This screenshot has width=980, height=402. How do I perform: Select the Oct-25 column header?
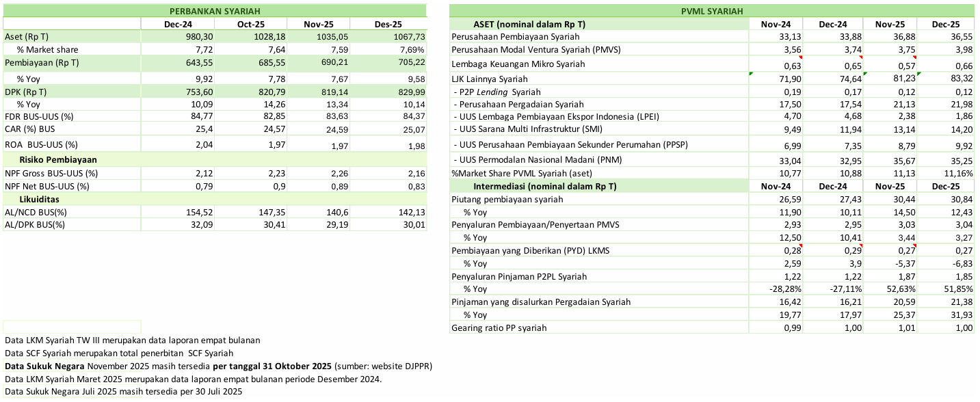[x=250, y=24]
